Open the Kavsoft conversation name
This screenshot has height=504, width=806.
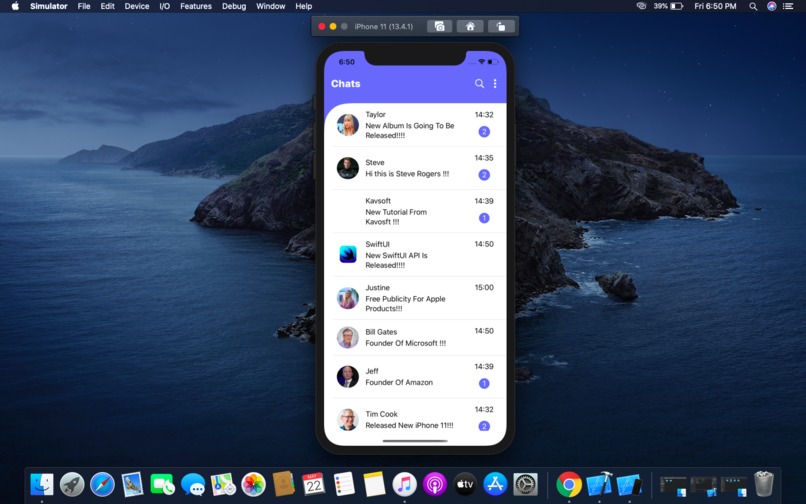[378, 201]
